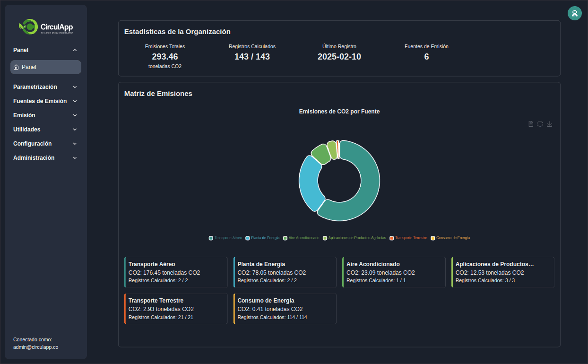This screenshot has height=364, width=588.
Task: Toggle Transporte Aéreo legend entry
Action: [225, 238]
